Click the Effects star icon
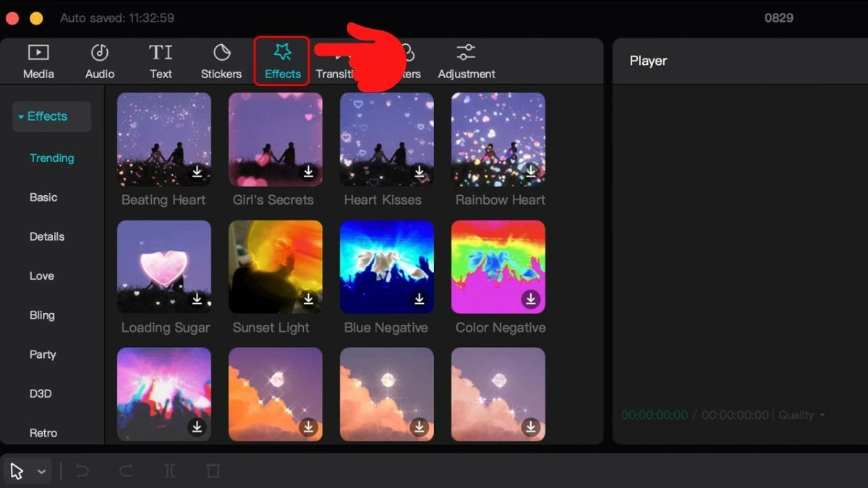The width and height of the screenshot is (868, 488). point(282,53)
